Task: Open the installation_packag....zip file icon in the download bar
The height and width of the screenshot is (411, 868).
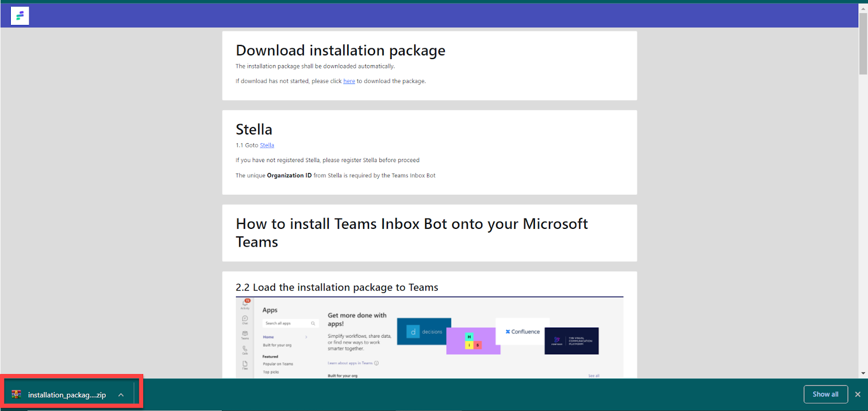Action: [16, 395]
